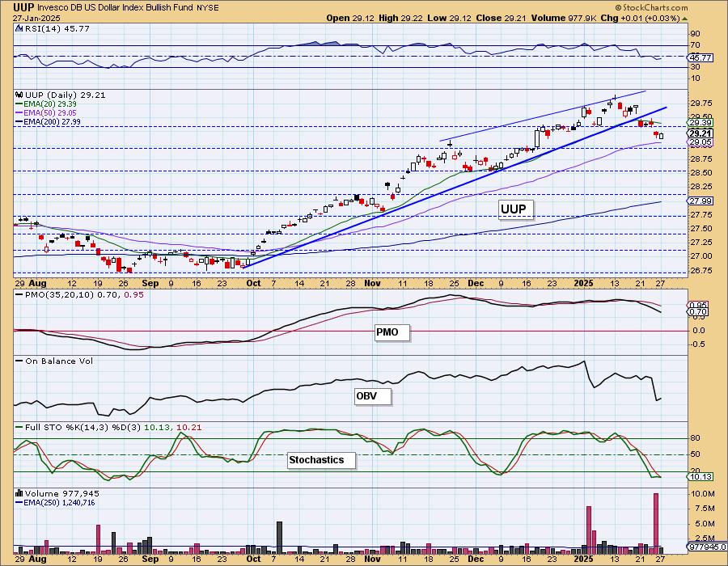Click the green up-triangle after the Chg value
728x566 pixels.
tap(684, 19)
